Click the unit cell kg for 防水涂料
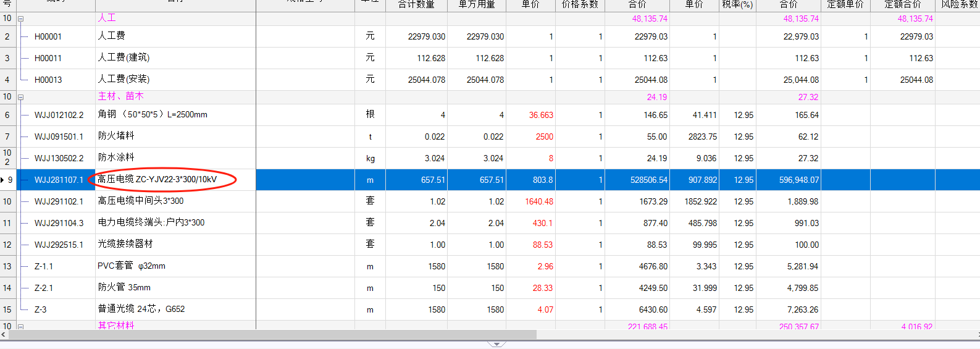Image resolution: width=980 pixels, height=349 pixels. click(370, 158)
